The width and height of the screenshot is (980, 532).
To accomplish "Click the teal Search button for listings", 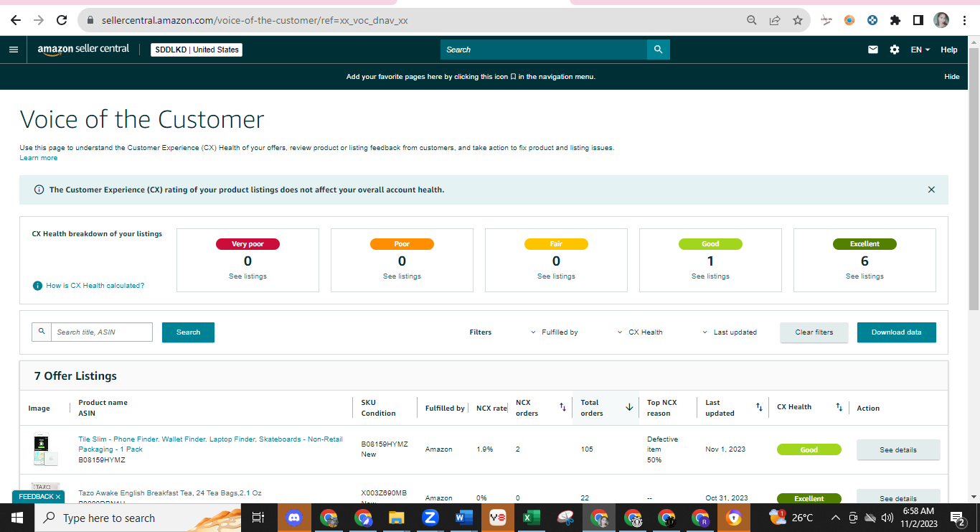I will (x=188, y=332).
